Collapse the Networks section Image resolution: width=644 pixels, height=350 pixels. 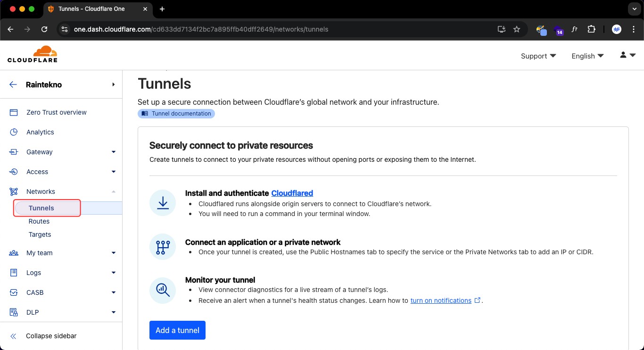click(x=114, y=192)
